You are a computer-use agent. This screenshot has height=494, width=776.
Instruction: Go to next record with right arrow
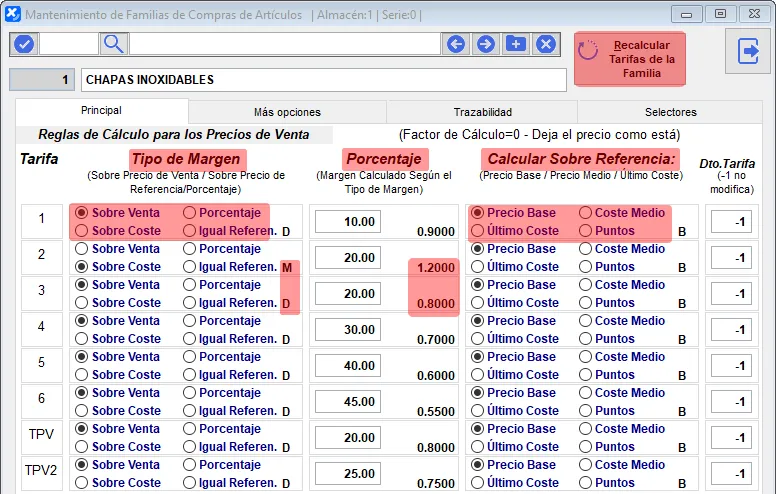[486, 44]
